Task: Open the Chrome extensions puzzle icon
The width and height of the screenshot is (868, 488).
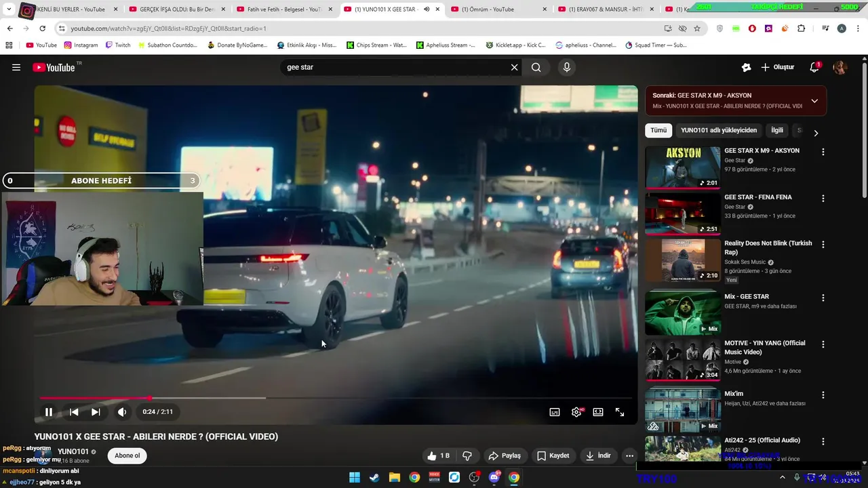Action: (x=802, y=28)
